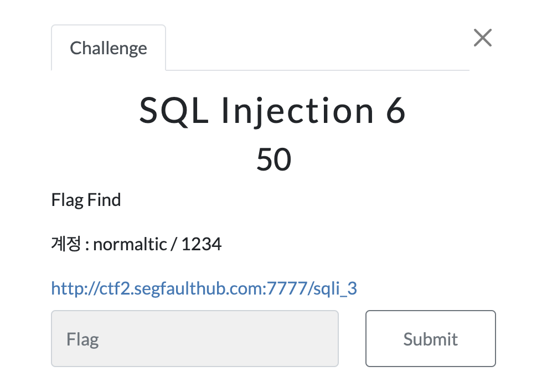Click the word SQL in the title
This screenshot has width=547, height=392.
174,111
